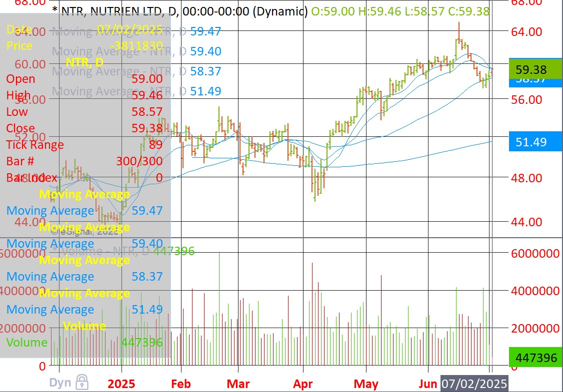Select the data window Moving Average value 58.37
563x392 pixels.
click(x=147, y=277)
